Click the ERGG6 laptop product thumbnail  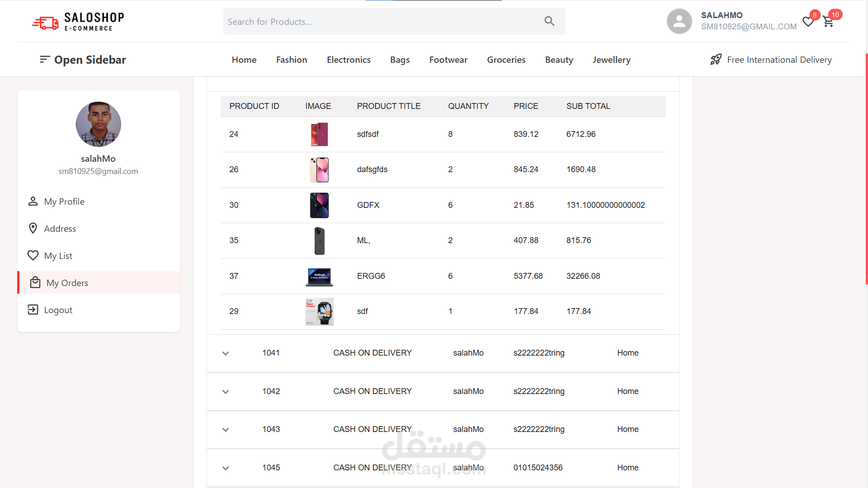coord(319,277)
